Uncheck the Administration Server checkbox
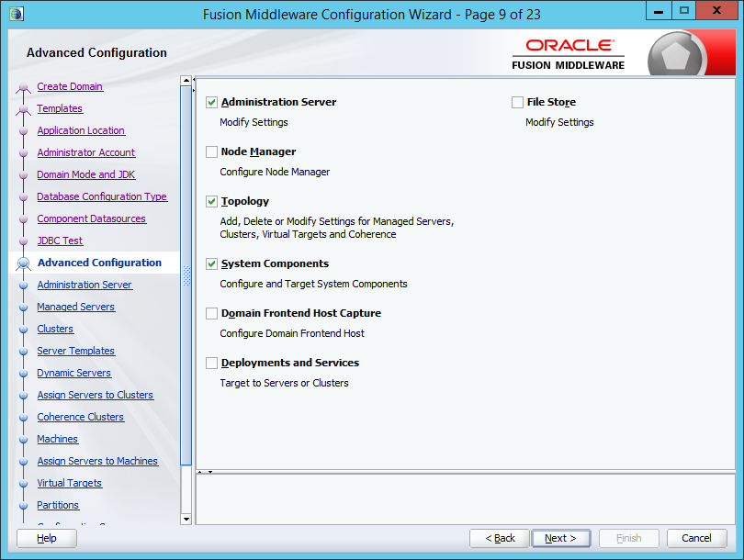744x560 pixels. pos(211,103)
